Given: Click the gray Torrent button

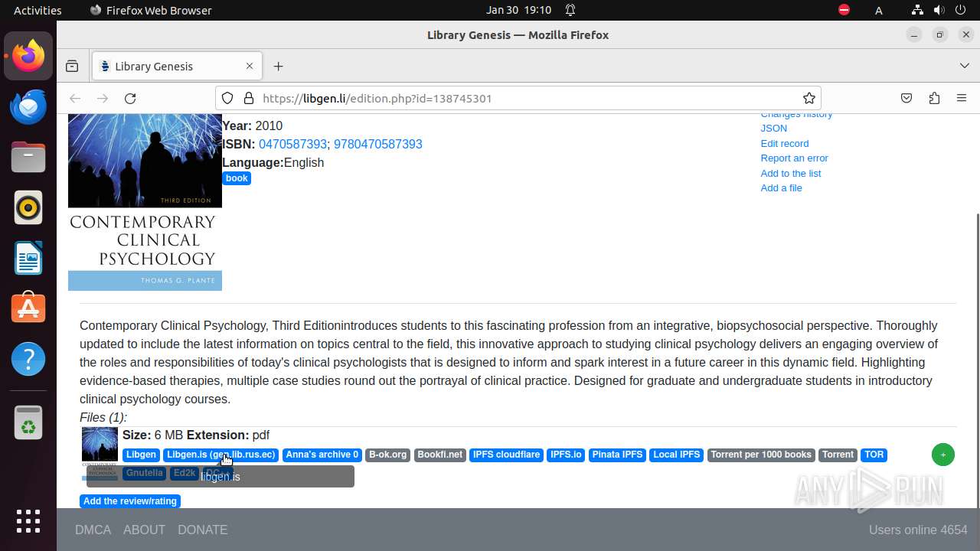Looking at the screenshot, I should [838, 455].
